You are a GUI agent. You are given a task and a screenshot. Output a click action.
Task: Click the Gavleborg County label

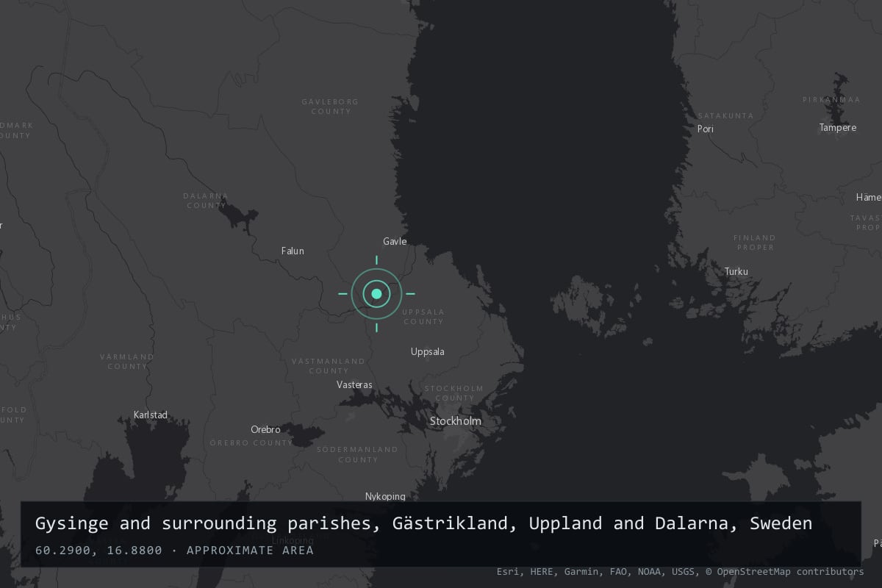[x=331, y=107]
